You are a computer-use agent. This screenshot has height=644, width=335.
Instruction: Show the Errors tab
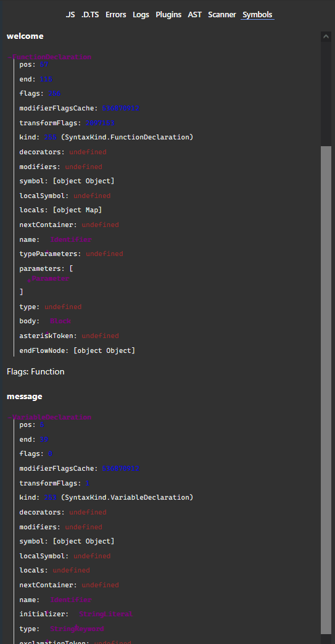click(x=116, y=15)
